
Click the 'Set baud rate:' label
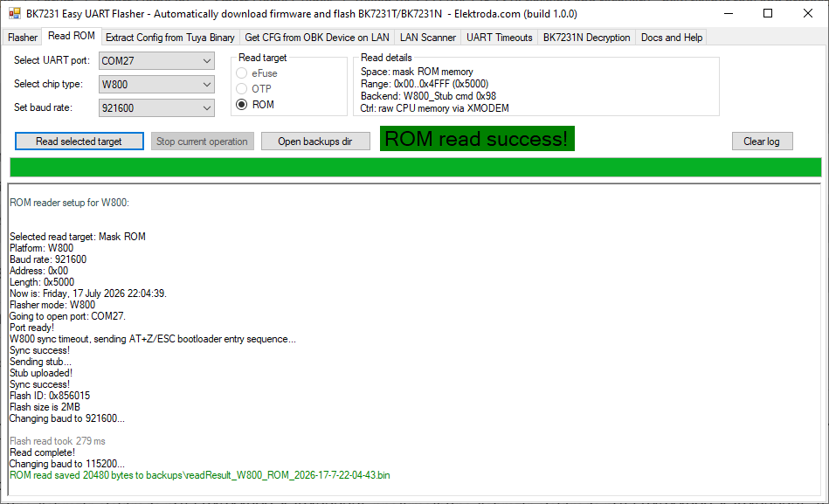43,107
